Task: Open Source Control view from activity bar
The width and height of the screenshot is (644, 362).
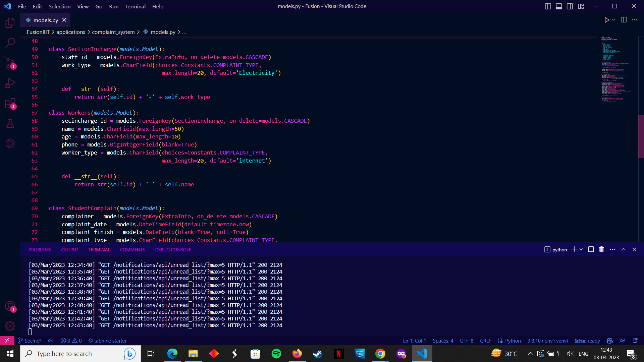Action: 10,63
